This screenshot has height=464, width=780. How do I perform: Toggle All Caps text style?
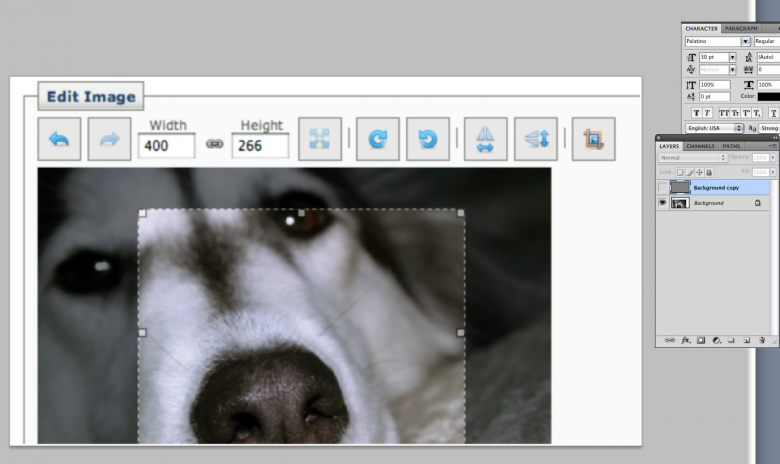(724, 113)
